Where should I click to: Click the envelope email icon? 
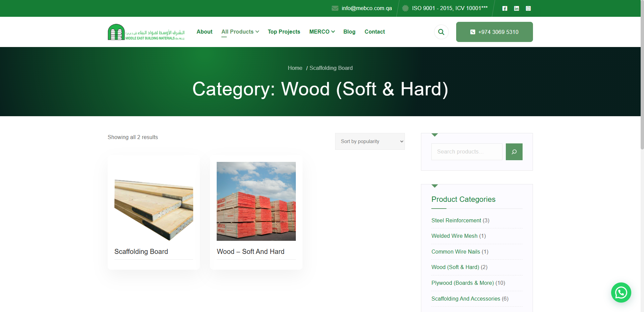[x=335, y=8]
